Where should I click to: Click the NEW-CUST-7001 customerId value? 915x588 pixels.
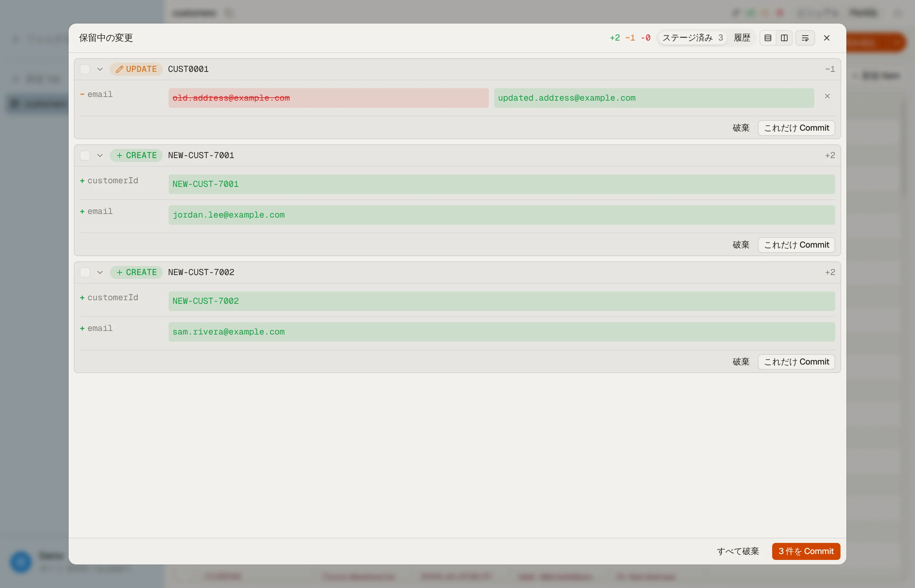click(501, 184)
